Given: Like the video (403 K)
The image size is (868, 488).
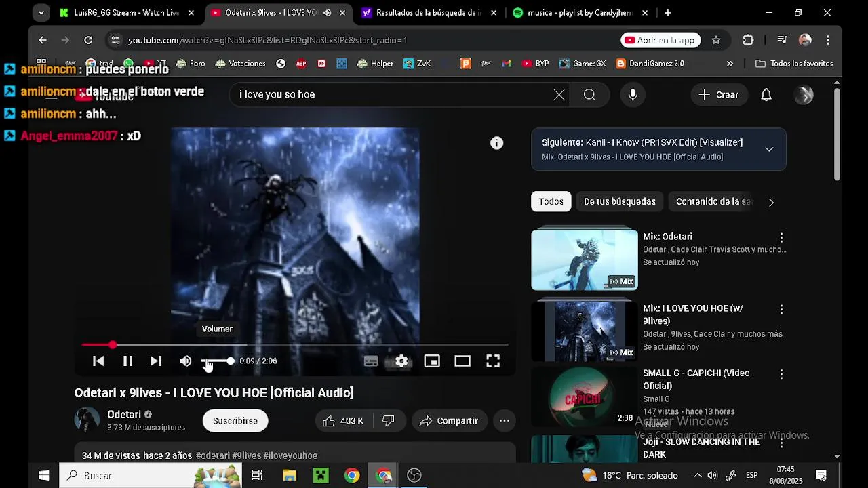Looking at the screenshot, I should click(344, 421).
